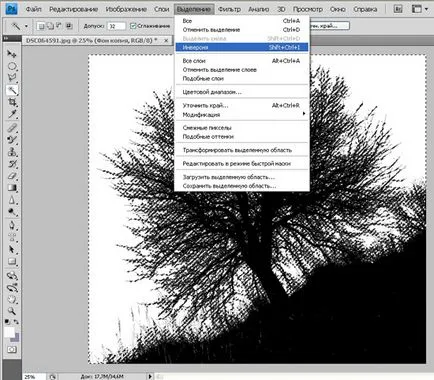The width and height of the screenshot is (434, 380).
Task: Open the 3D menu
Action: point(281,9)
